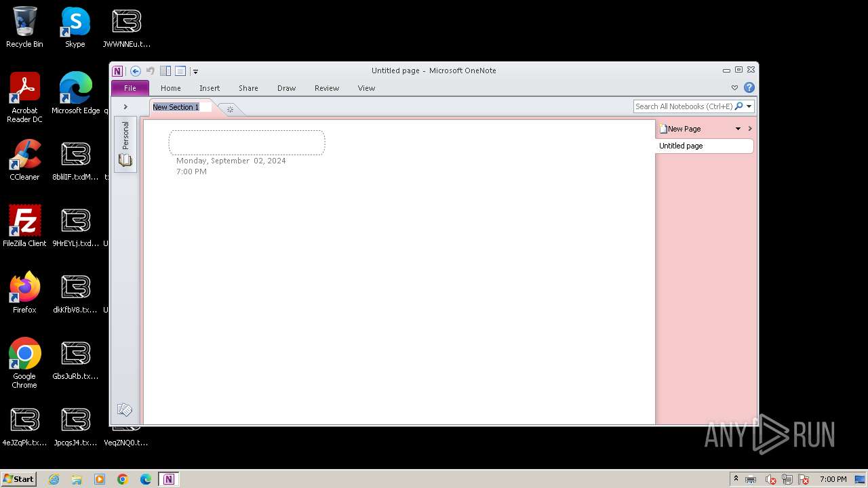Viewport: 868px width, 488px height.
Task: Open Unfiled Notes icon
Action: [x=124, y=409]
